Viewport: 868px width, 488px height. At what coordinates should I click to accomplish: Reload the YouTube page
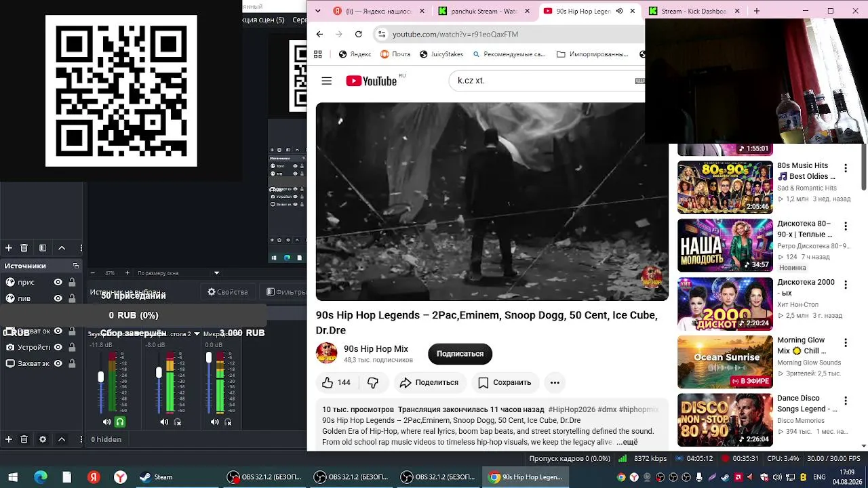pyautogui.click(x=358, y=34)
